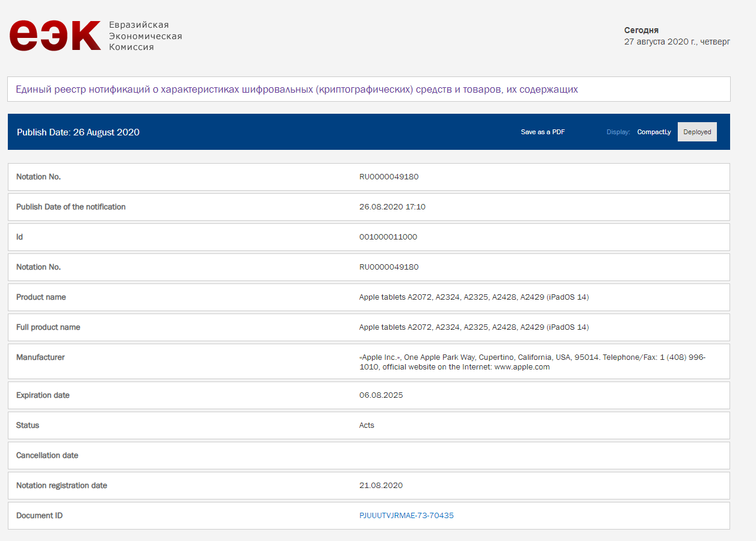Click Save as a PDF

point(543,132)
